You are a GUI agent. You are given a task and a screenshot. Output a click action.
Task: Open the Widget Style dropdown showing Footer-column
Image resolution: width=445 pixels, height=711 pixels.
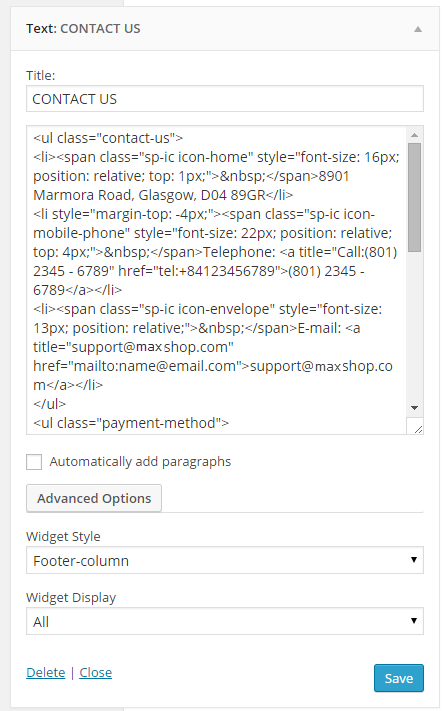click(225, 560)
